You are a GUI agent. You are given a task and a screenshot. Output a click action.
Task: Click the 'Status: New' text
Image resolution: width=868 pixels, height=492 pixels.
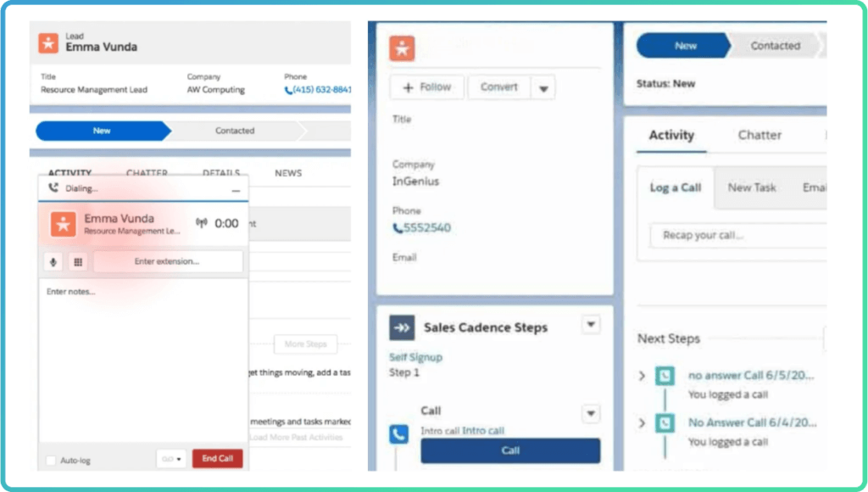(665, 84)
